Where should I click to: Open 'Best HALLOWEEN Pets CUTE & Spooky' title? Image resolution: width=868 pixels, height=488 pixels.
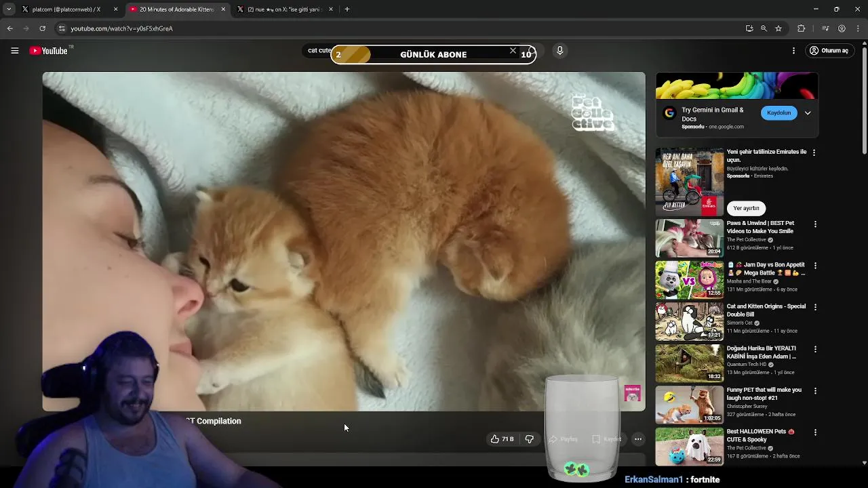pos(761,435)
